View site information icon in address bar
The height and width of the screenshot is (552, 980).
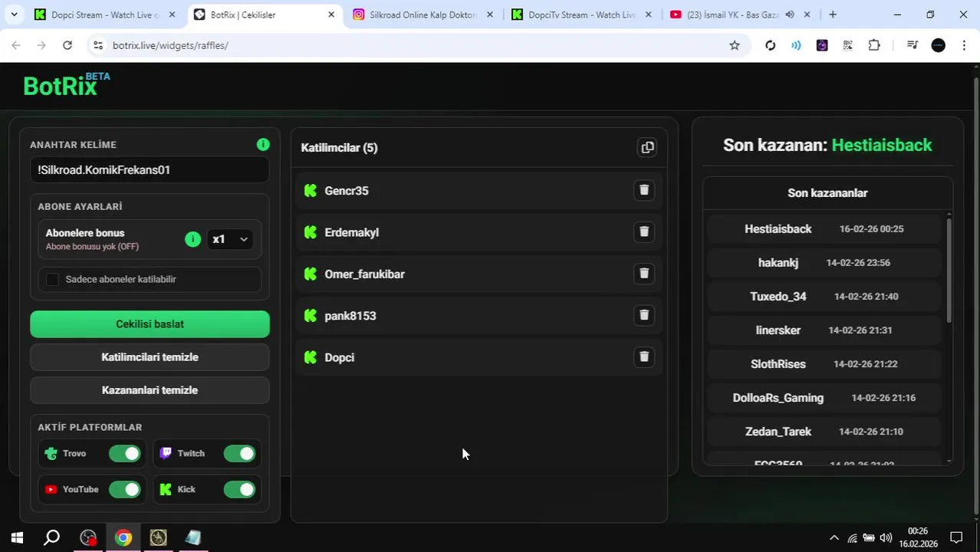point(97,45)
